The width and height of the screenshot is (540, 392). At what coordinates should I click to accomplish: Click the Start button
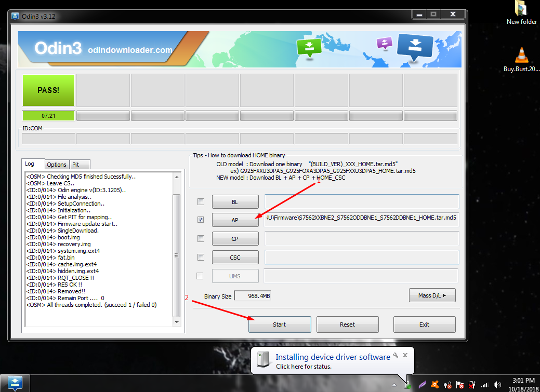(280, 325)
